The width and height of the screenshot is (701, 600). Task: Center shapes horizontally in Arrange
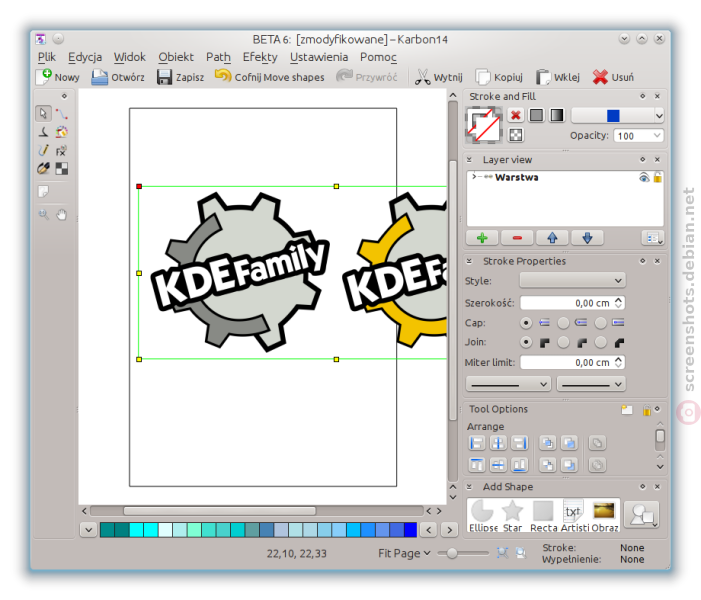(498, 443)
